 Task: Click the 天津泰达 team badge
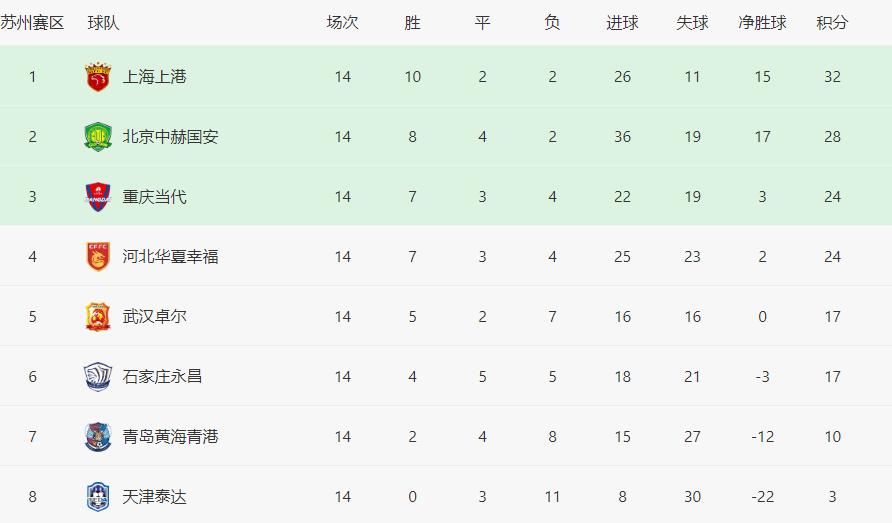click(98, 497)
